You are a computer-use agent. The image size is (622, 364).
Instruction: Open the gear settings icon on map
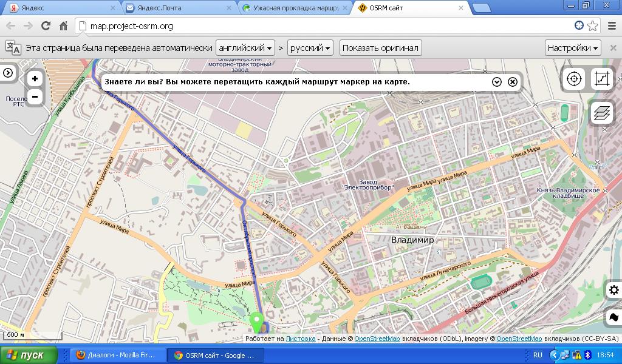click(613, 290)
